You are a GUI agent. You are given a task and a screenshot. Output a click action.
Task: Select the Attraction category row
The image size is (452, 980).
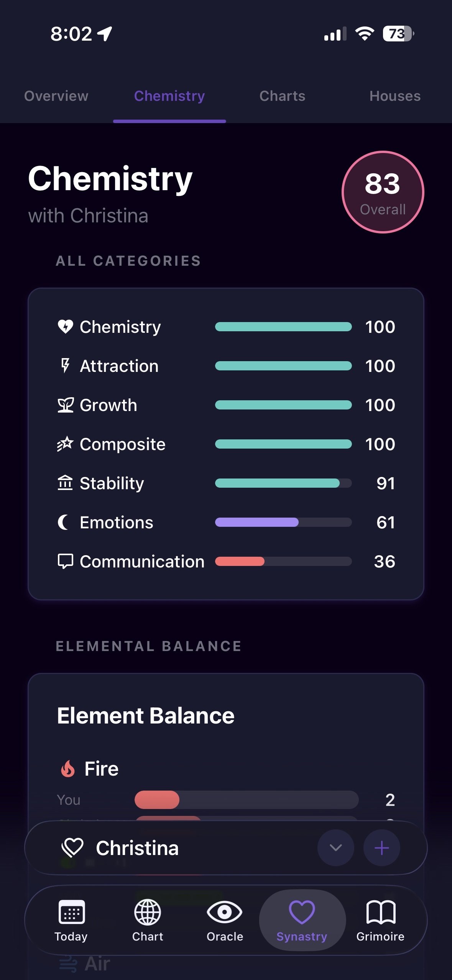coord(226,366)
